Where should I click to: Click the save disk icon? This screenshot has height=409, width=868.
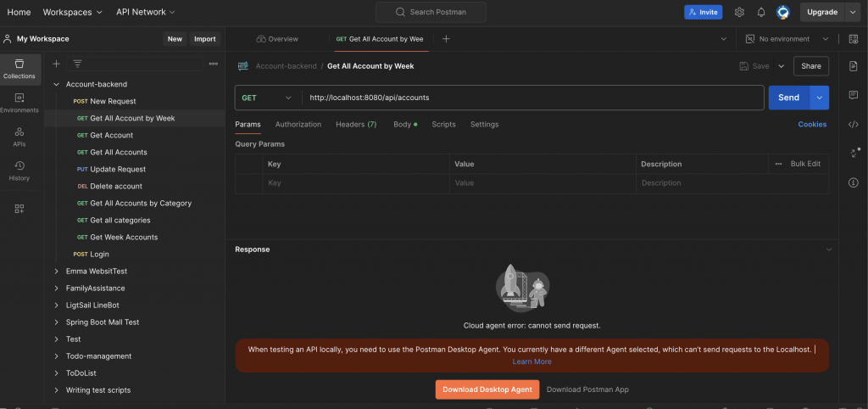[x=744, y=66]
